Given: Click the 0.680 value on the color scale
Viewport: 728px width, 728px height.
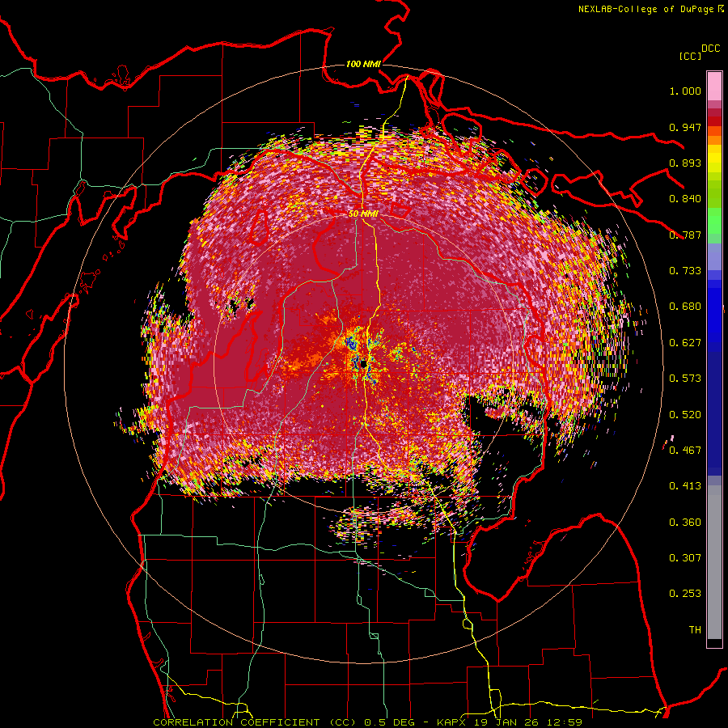Looking at the screenshot, I should point(685,307).
